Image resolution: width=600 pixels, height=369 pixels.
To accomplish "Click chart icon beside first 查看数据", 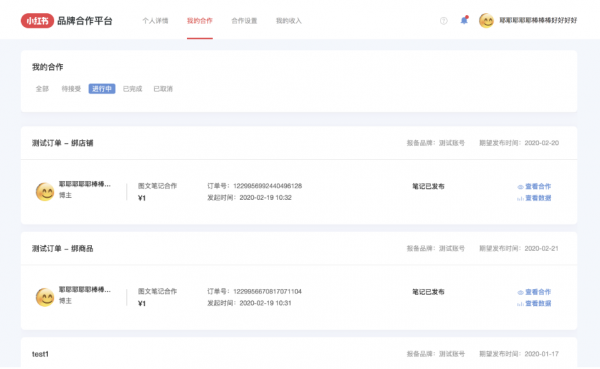I will tap(520, 198).
